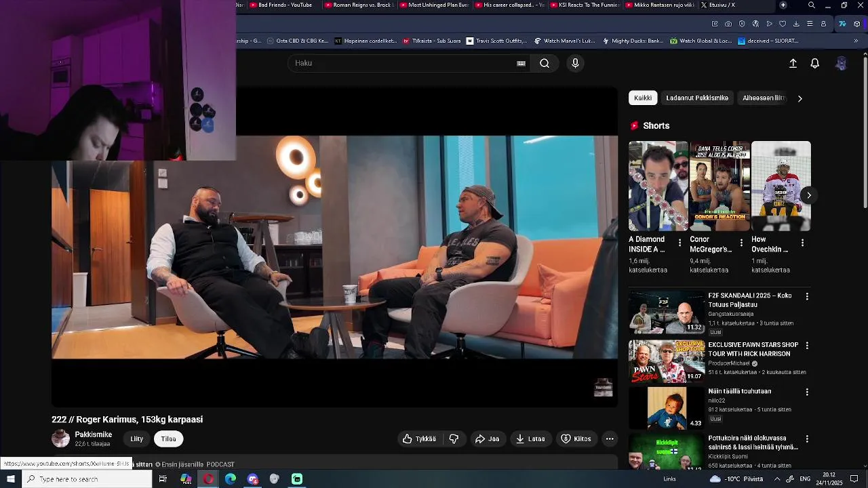Expand the bookmarks bar overflow chevron
This screenshot has width=868, height=488.
click(856, 41)
